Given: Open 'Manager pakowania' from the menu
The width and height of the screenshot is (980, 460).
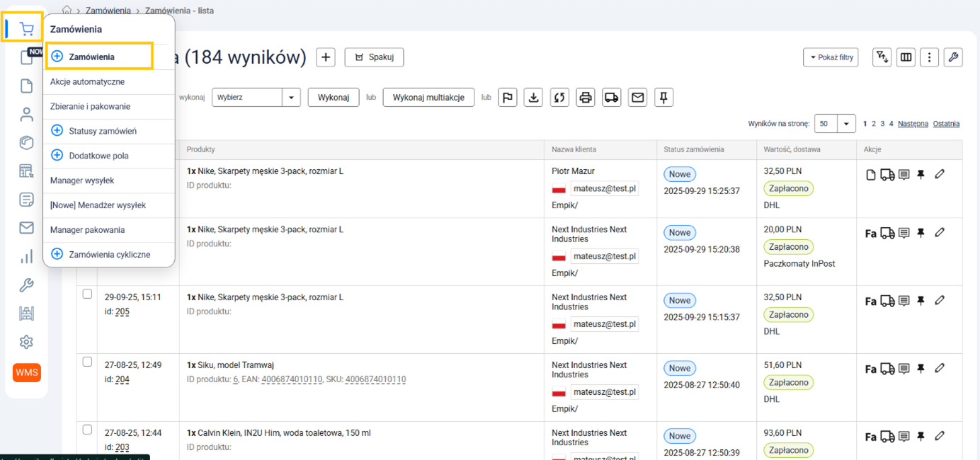Looking at the screenshot, I should [x=87, y=230].
